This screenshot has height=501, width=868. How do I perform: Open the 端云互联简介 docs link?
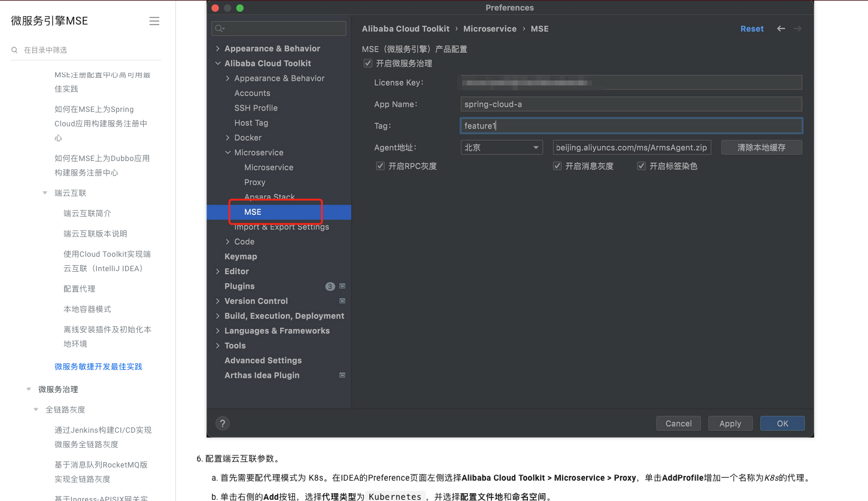pos(87,213)
